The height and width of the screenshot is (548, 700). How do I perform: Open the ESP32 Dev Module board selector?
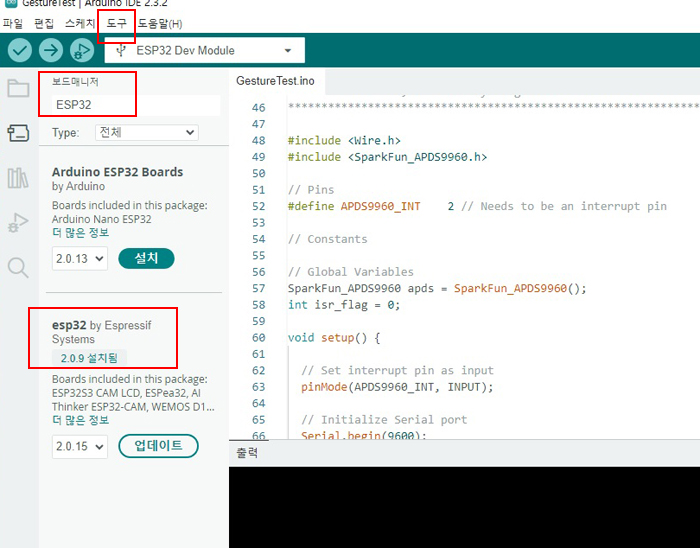coord(205,50)
